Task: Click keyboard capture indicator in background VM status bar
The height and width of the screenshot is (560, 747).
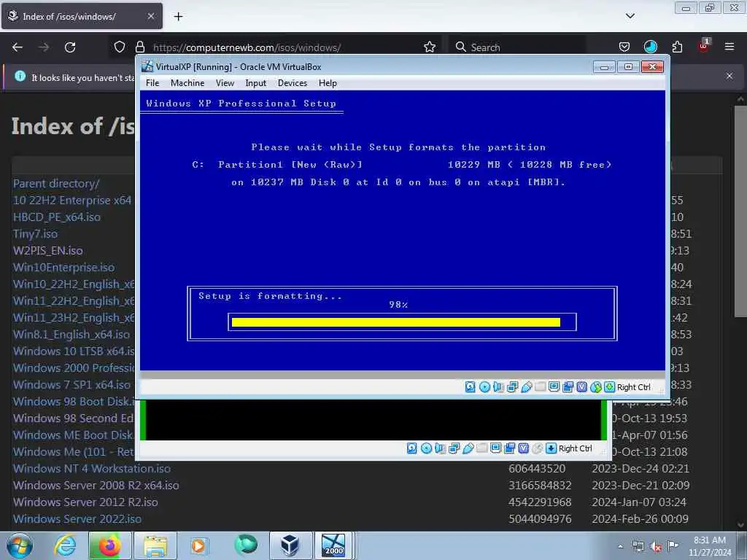Action: pyautogui.click(x=551, y=448)
